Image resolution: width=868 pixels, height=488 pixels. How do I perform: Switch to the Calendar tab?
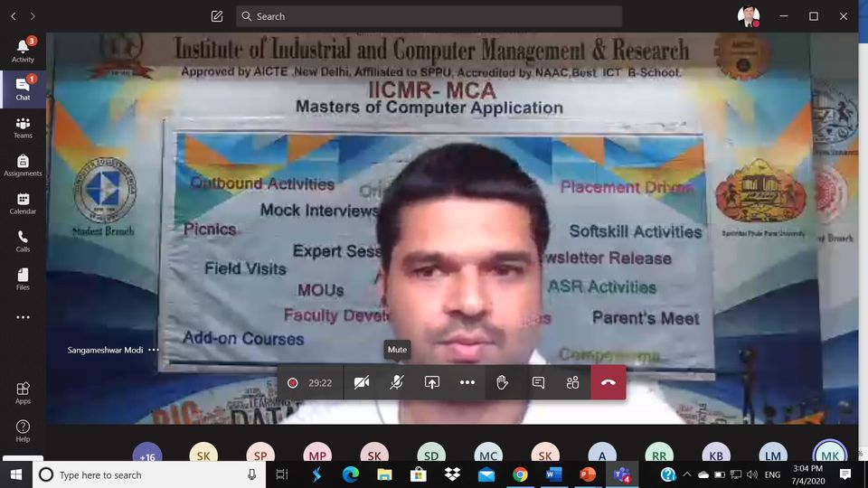[23, 202]
